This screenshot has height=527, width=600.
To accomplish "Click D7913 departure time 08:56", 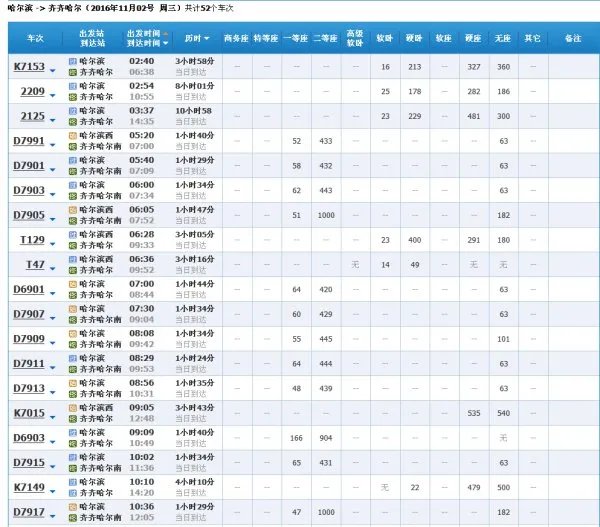I will point(142,383).
